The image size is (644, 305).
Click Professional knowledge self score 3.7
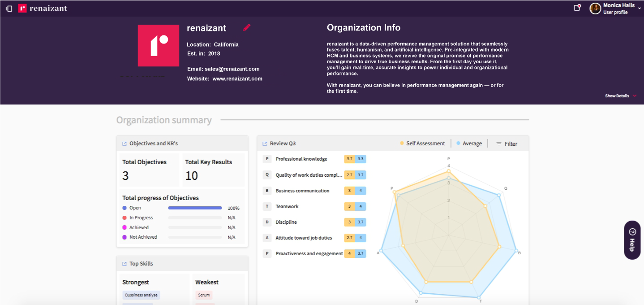coord(350,159)
